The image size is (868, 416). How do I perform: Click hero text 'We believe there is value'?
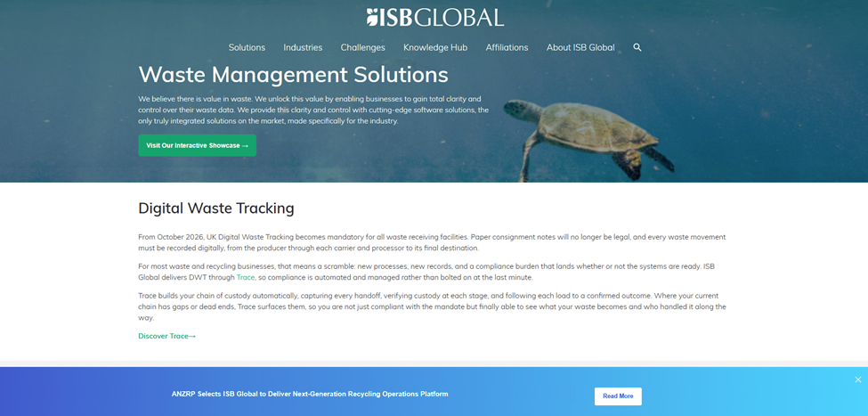coord(313,110)
